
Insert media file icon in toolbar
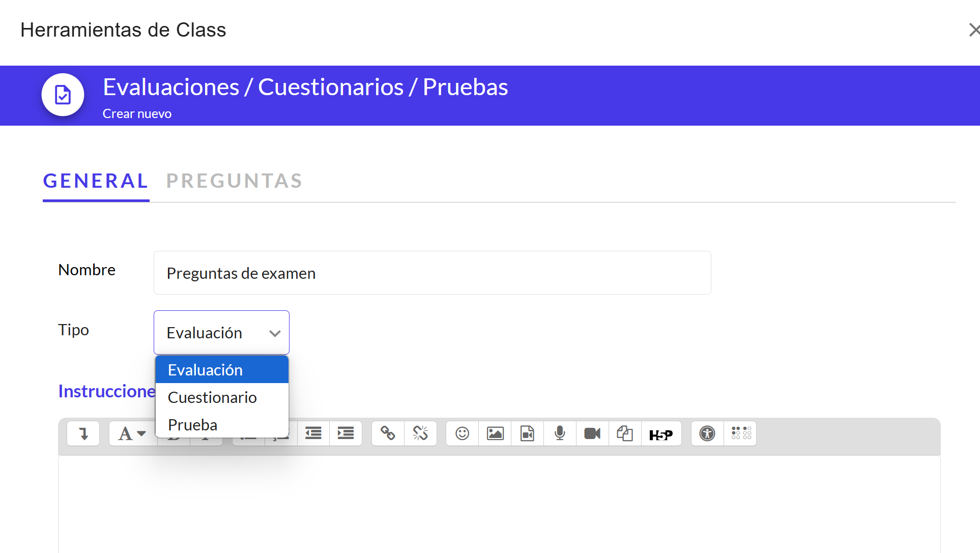(528, 433)
